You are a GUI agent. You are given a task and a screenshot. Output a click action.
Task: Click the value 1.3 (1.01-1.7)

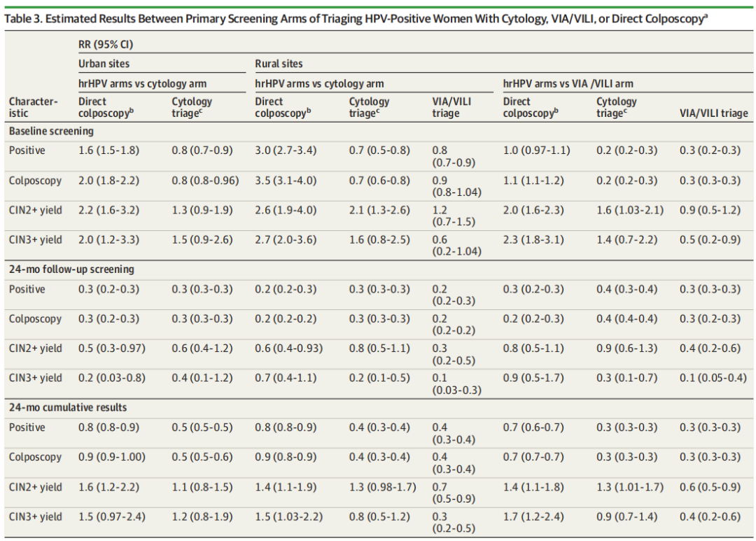[x=630, y=487]
